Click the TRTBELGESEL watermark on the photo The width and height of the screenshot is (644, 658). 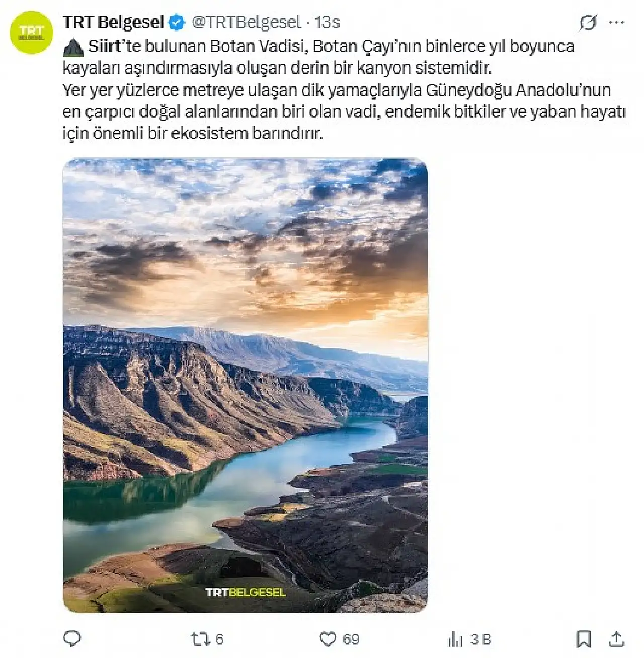(x=246, y=592)
